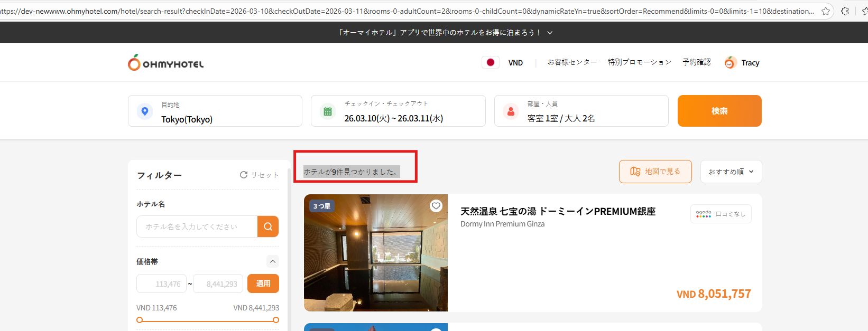Click the browser address bar URL
The image size is (868, 331).
(407, 11)
